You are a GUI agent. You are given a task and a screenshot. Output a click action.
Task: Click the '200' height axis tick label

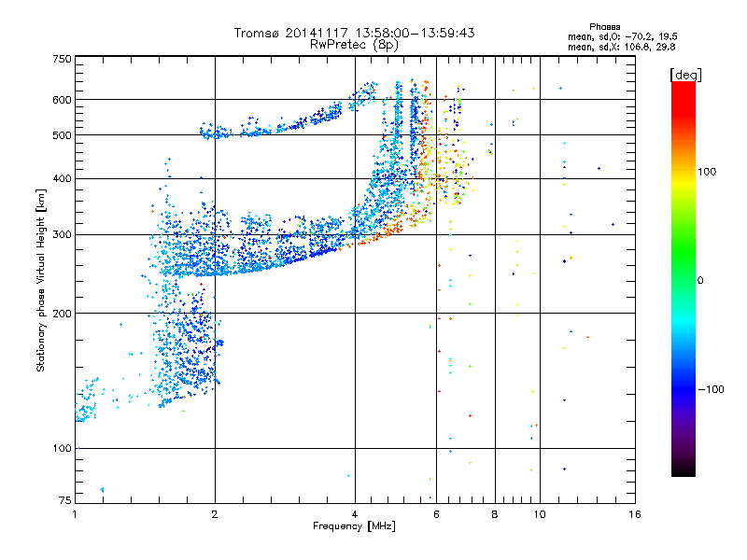coord(63,314)
